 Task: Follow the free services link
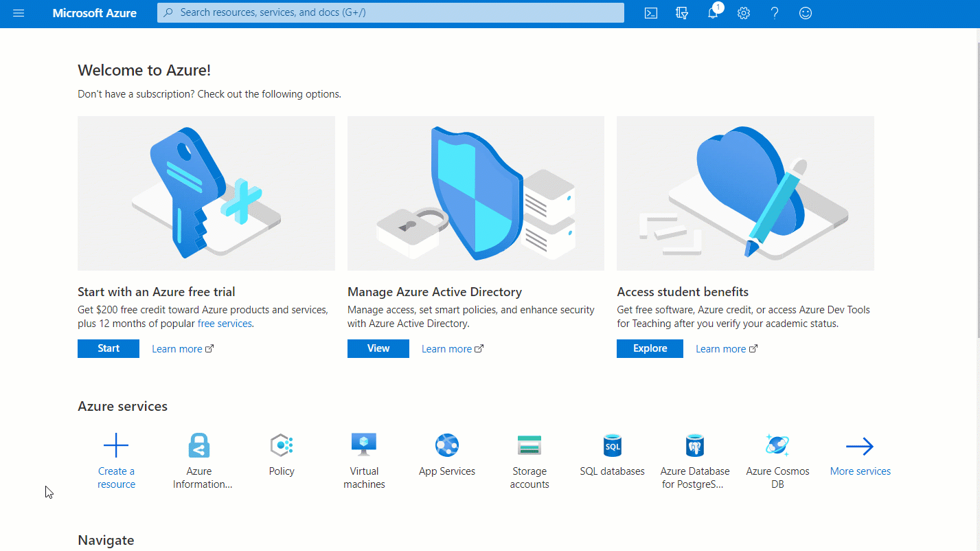(225, 324)
